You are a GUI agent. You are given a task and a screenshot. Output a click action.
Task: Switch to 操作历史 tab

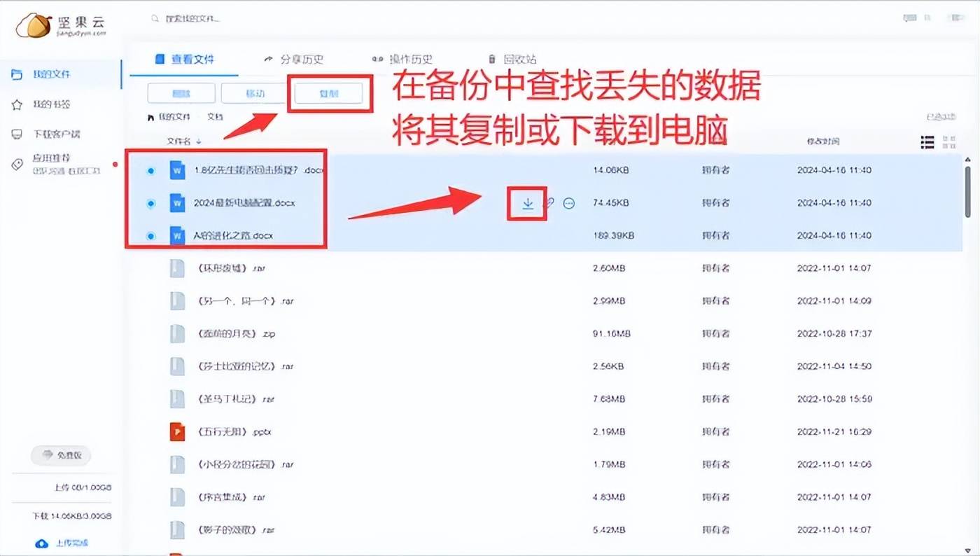click(x=402, y=60)
